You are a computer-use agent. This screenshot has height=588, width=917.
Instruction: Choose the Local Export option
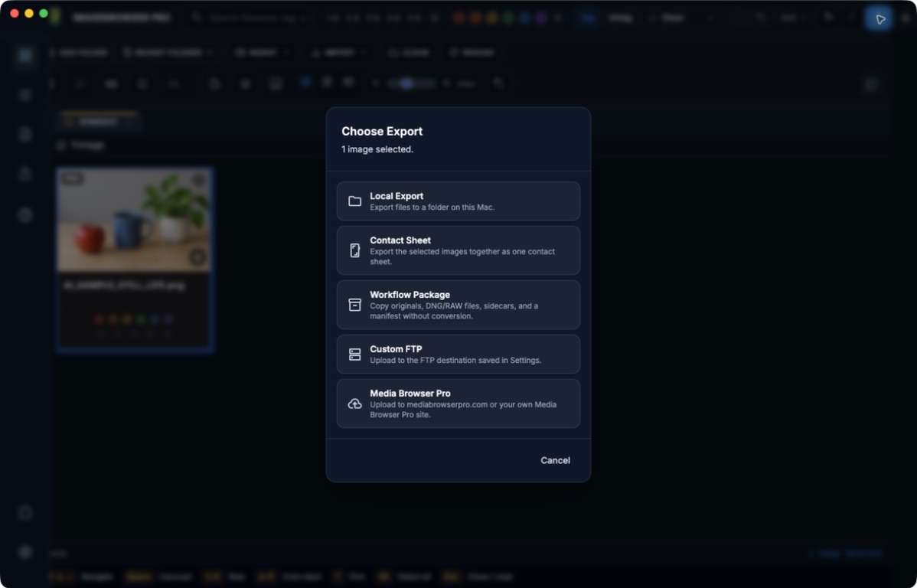[x=458, y=201]
